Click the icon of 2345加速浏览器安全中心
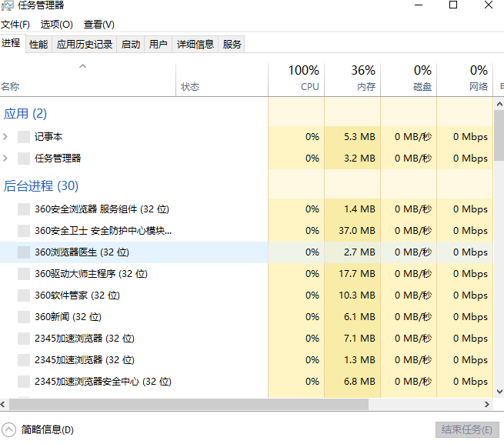 (24, 382)
